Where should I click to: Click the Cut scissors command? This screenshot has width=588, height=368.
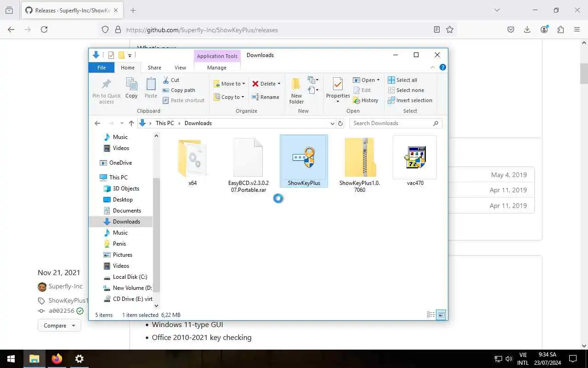tap(171, 80)
